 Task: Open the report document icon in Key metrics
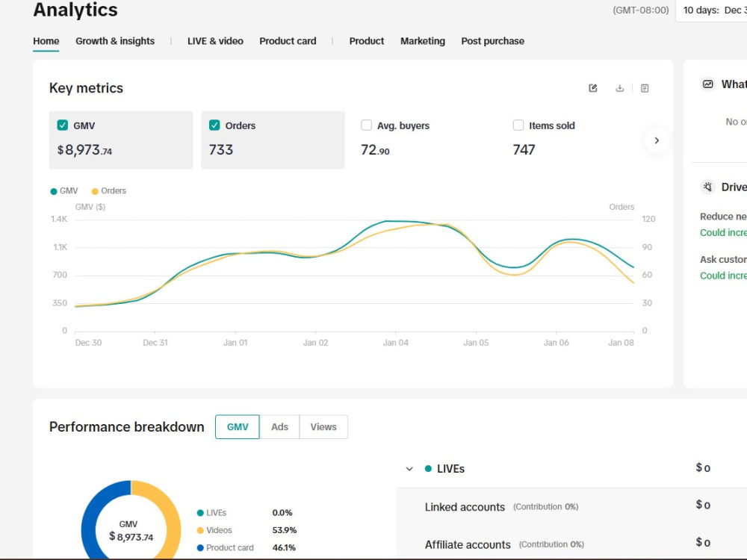(645, 88)
